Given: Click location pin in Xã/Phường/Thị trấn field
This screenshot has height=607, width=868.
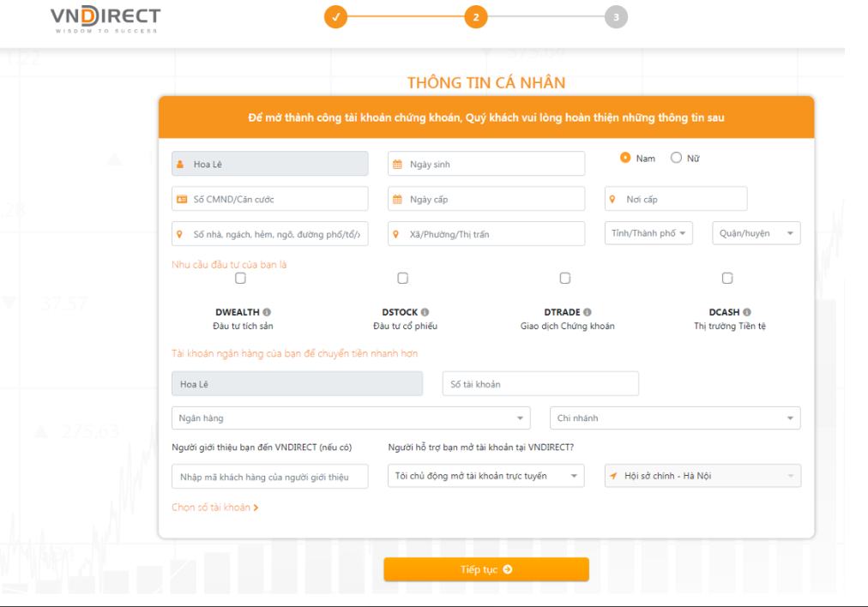Looking at the screenshot, I should 395,234.
